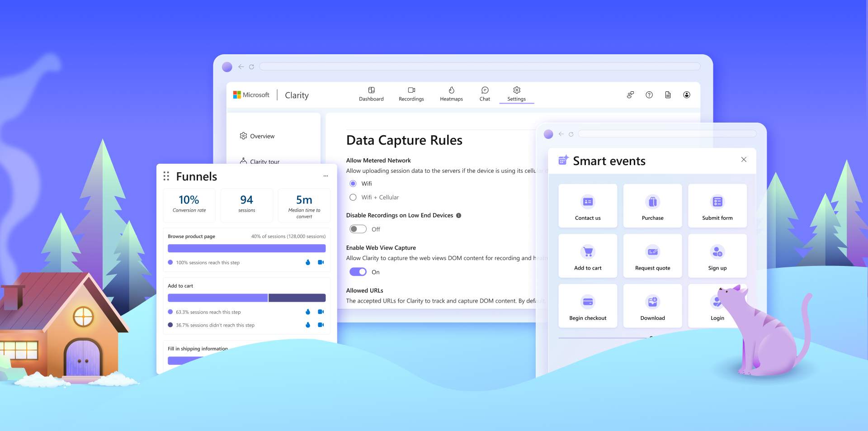Click refresh icon in Smart events browser window
The image size is (868, 431).
[x=571, y=134]
